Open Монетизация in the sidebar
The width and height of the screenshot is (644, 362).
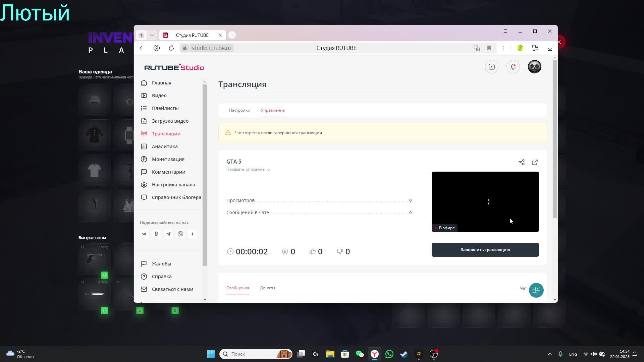[168, 159]
